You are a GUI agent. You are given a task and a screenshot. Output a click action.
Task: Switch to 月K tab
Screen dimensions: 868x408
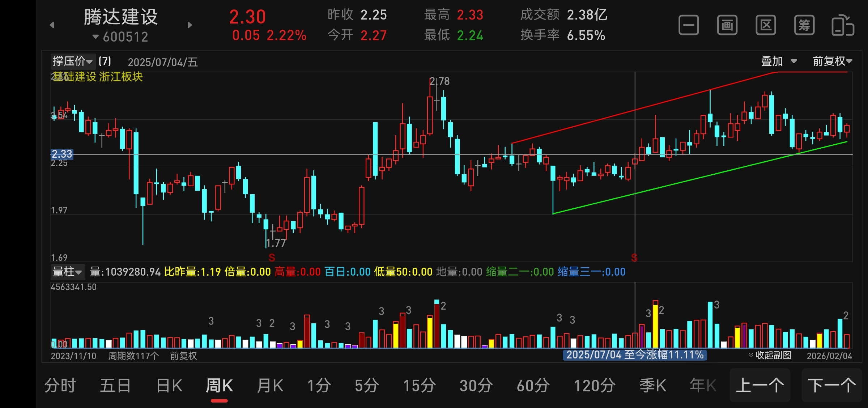point(270,386)
